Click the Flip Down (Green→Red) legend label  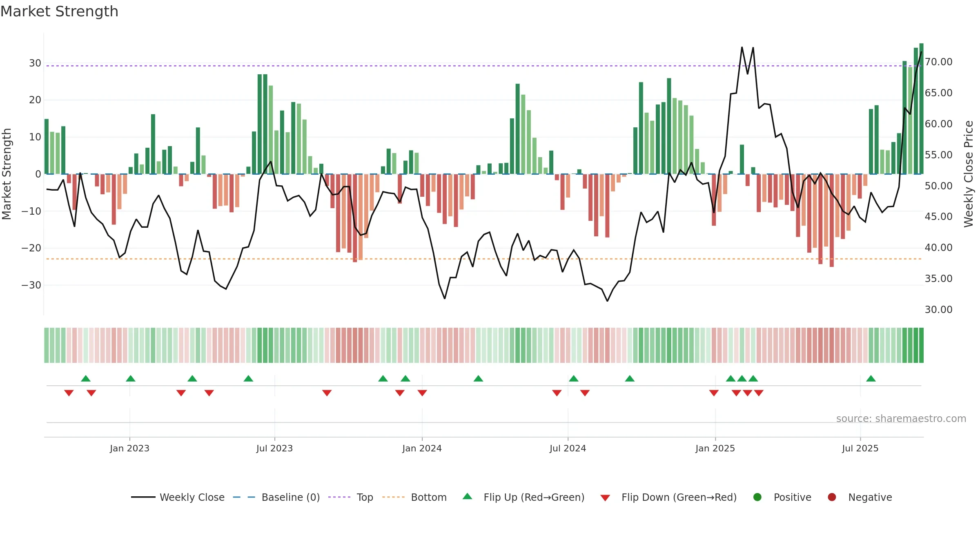coord(679,497)
